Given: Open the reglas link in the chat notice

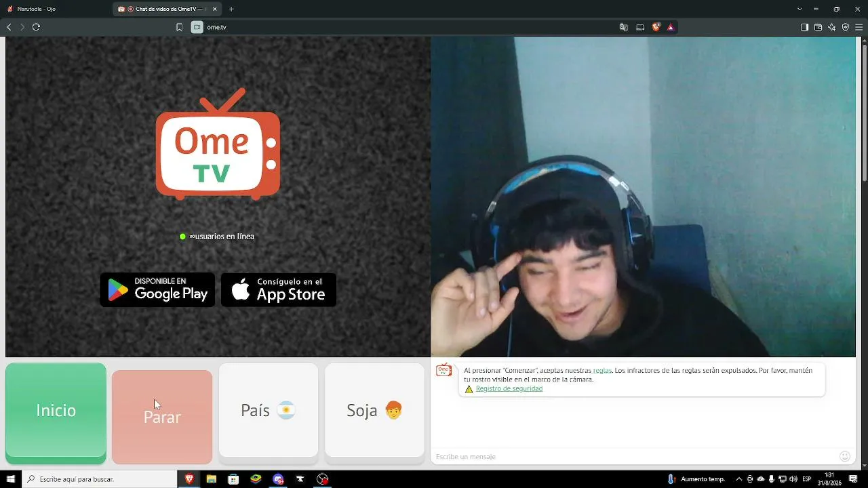Looking at the screenshot, I should (x=602, y=371).
